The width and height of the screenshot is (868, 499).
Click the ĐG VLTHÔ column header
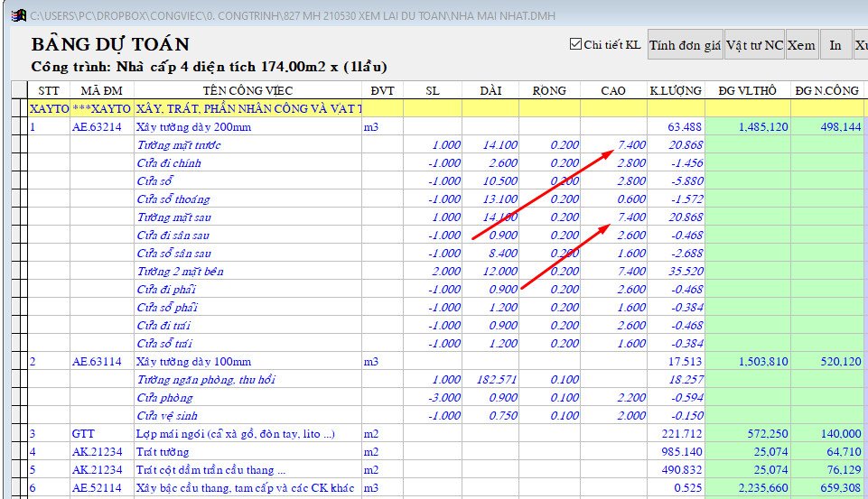[x=747, y=90]
